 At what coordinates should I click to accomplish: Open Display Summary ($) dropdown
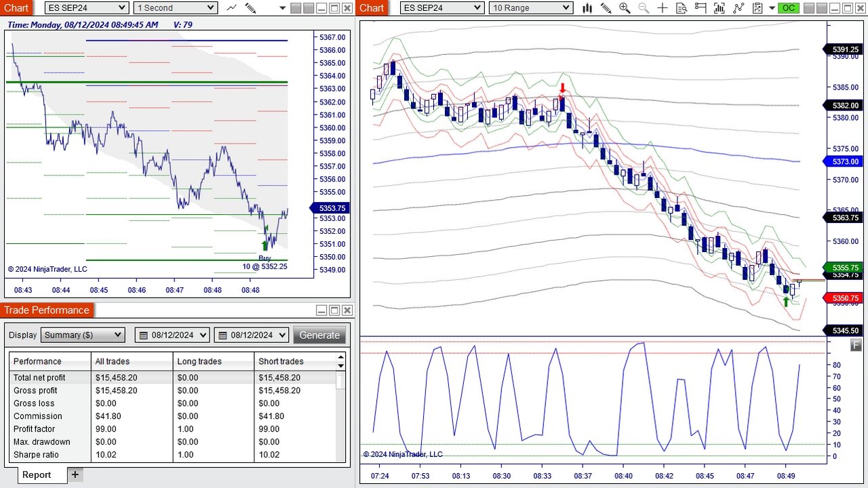(83, 335)
